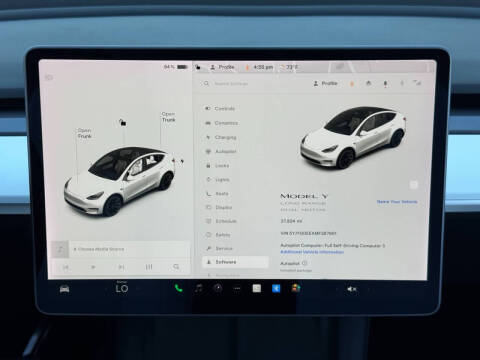
Task: Tap Open Trunk for the rear trunk
Action: 168,117
